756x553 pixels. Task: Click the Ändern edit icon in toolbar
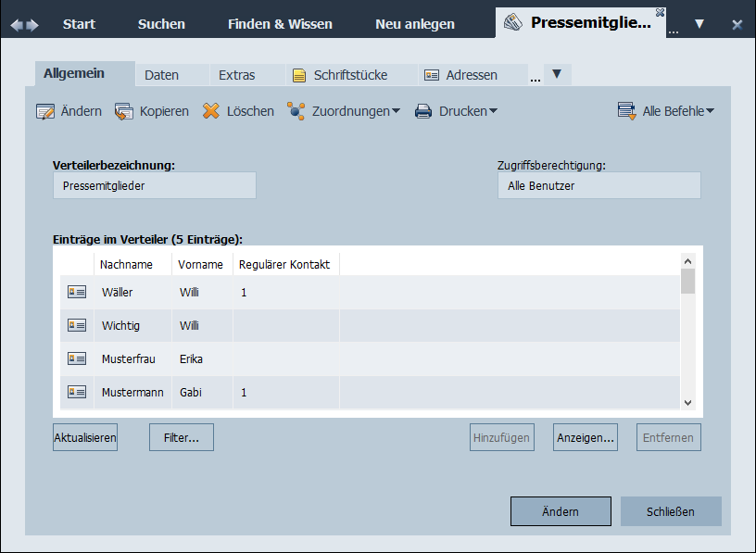(x=45, y=111)
